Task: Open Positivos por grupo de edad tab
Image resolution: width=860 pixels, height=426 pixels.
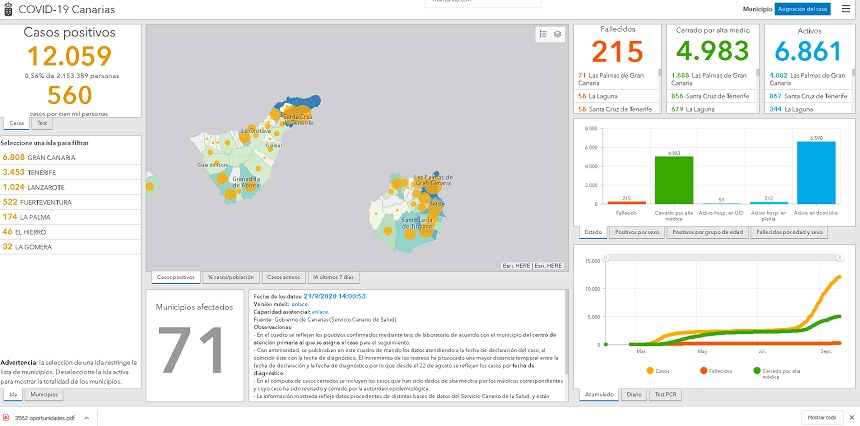Action: coord(705,232)
